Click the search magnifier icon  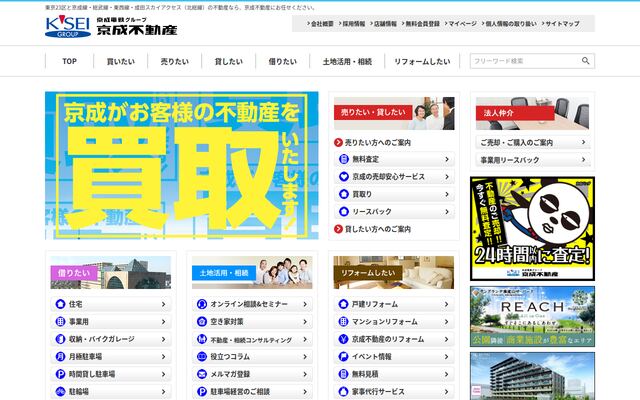coord(585,61)
